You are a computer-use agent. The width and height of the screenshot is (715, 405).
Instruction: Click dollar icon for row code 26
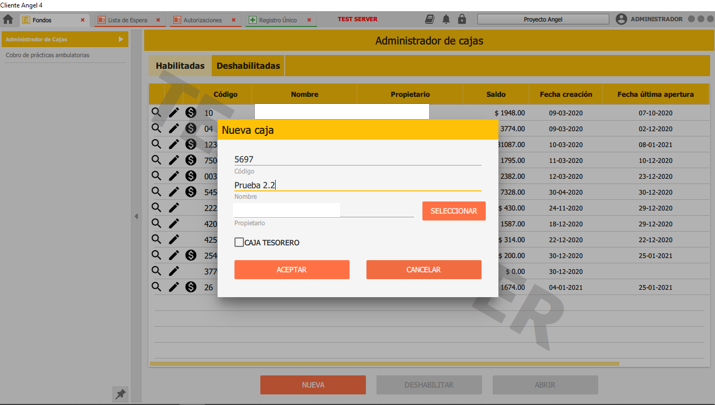(x=190, y=287)
